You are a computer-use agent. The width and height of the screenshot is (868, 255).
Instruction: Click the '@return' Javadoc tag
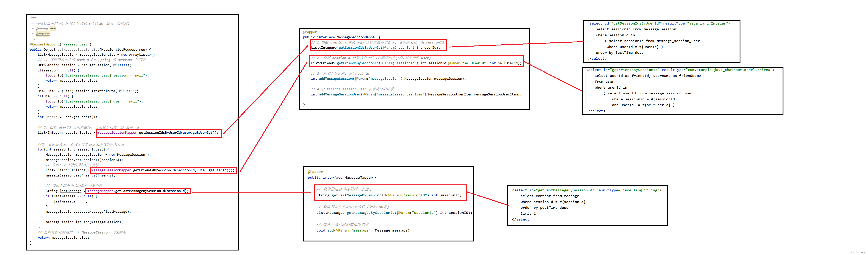click(x=42, y=34)
